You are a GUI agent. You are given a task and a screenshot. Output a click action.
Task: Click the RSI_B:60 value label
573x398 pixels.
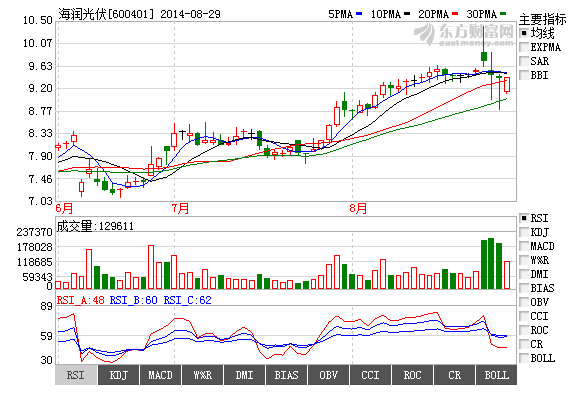tap(134, 300)
